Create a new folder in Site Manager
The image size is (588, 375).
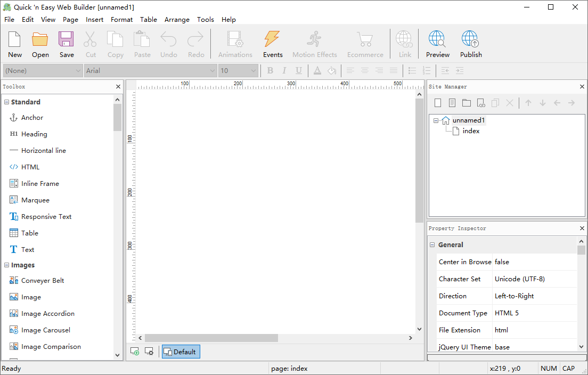tap(467, 102)
